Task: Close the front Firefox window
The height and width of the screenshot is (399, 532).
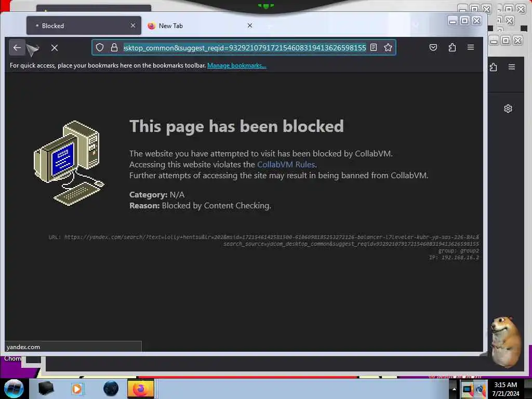Action: point(477,21)
